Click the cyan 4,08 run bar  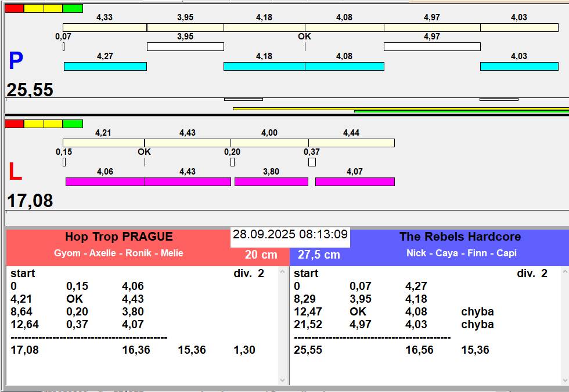(x=345, y=66)
